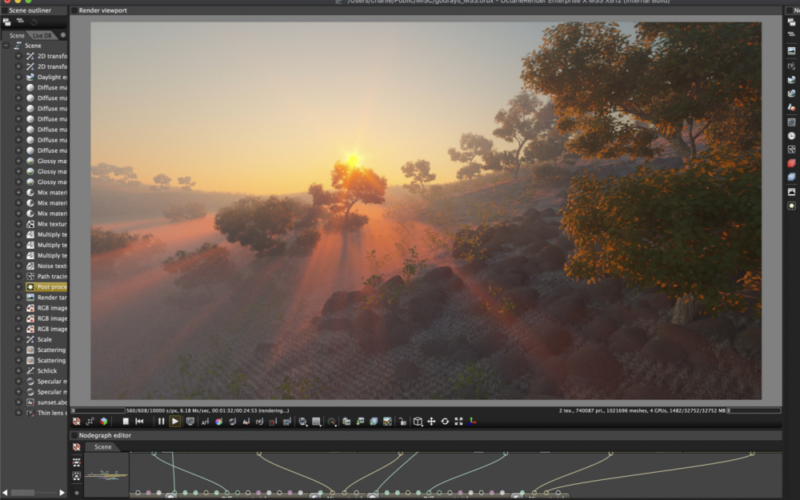Pause the render
This screenshot has width=800, height=500.
pyautogui.click(x=161, y=421)
